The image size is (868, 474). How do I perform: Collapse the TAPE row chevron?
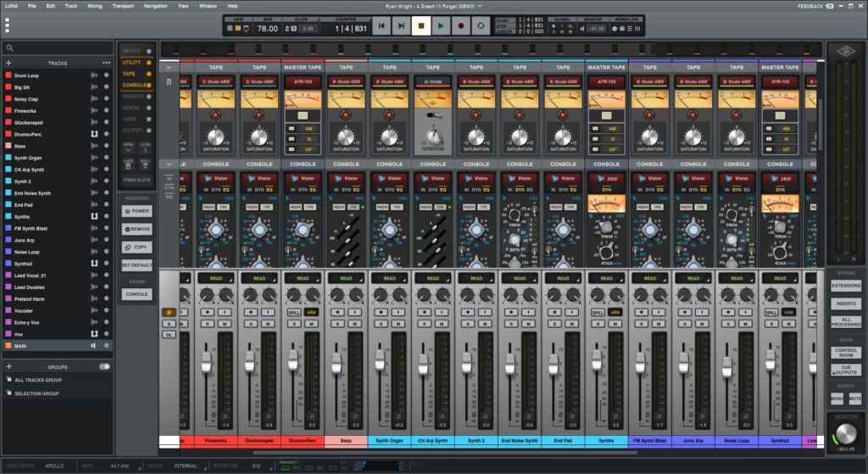pyautogui.click(x=169, y=67)
